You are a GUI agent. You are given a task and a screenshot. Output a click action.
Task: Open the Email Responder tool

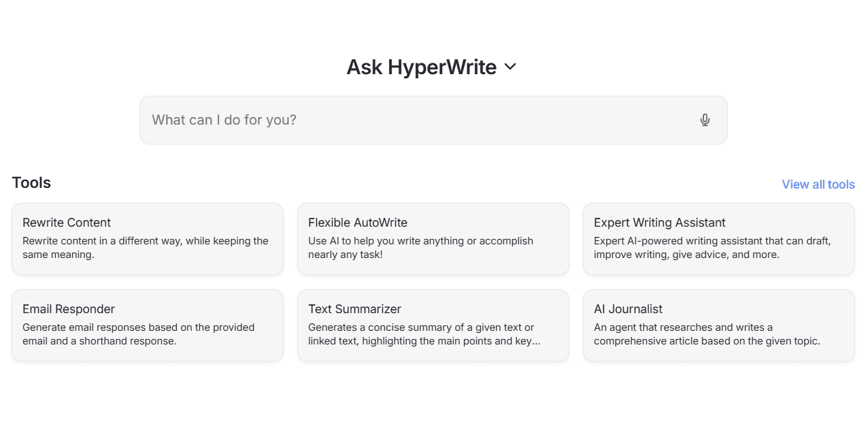[x=148, y=325]
